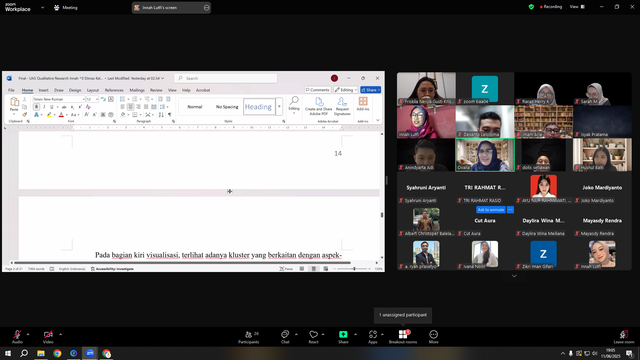The image size is (640, 360).
Task: Open the Zoom Participants panel
Action: tap(249, 337)
